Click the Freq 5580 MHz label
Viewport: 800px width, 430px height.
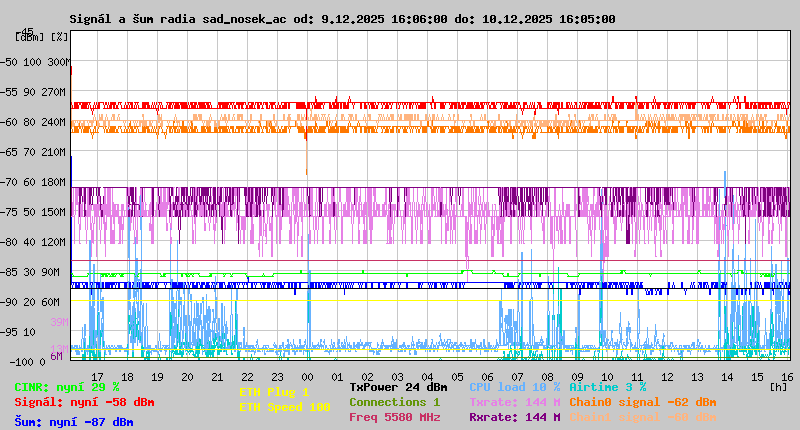[394, 417]
